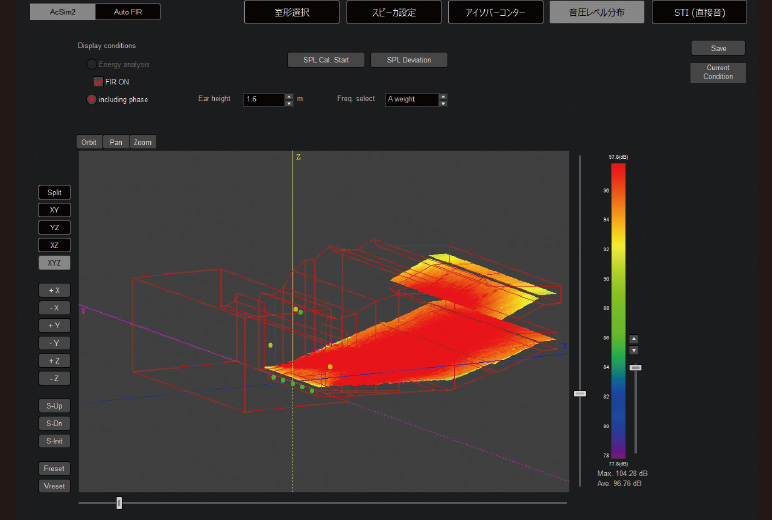Screen dimensions: 772x520
Task: Select the YZ view button
Action: [54, 227]
